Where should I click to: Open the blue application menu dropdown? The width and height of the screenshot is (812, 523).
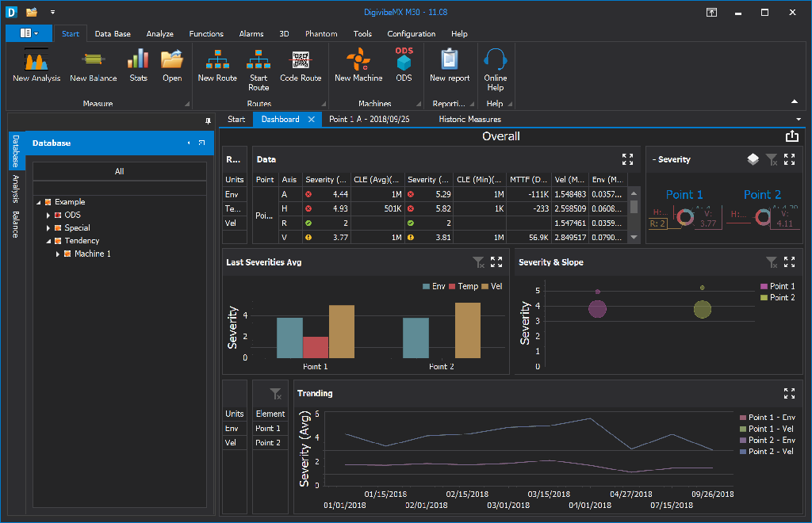click(29, 33)
